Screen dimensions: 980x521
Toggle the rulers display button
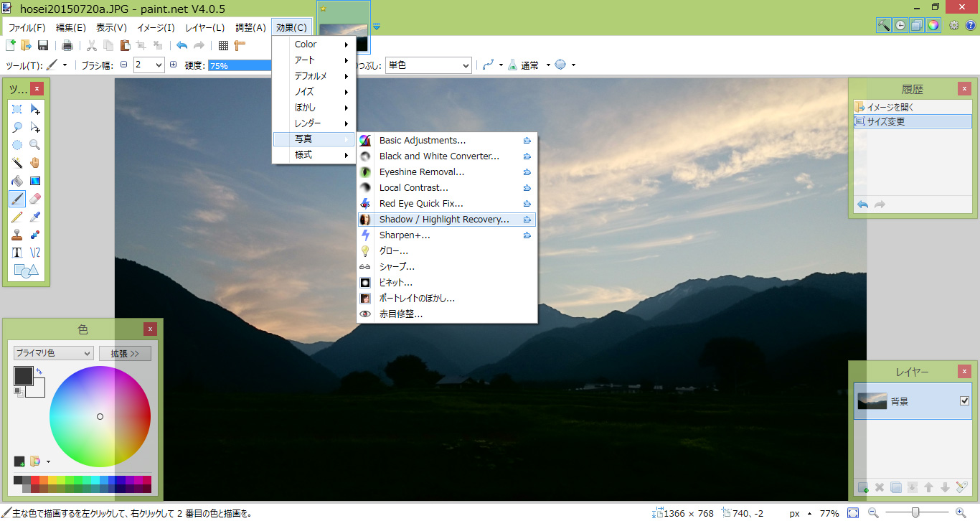(240, 46)
